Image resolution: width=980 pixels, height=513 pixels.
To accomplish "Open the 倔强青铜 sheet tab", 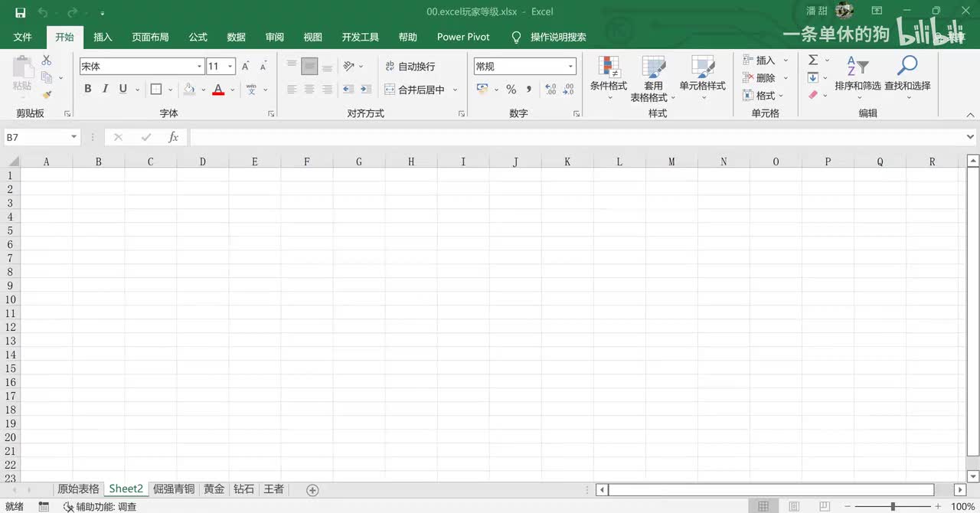I will point(174,488).
